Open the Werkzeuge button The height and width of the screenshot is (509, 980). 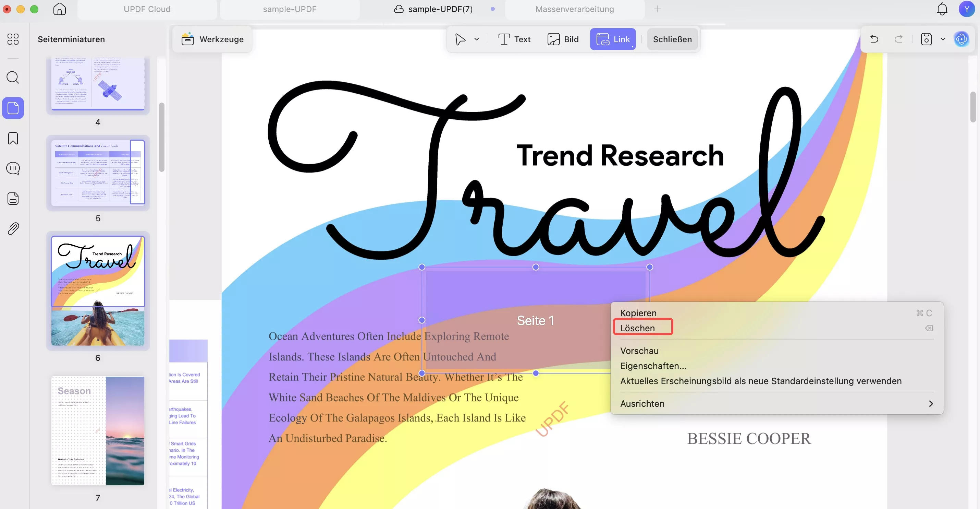tap(213, 39)
